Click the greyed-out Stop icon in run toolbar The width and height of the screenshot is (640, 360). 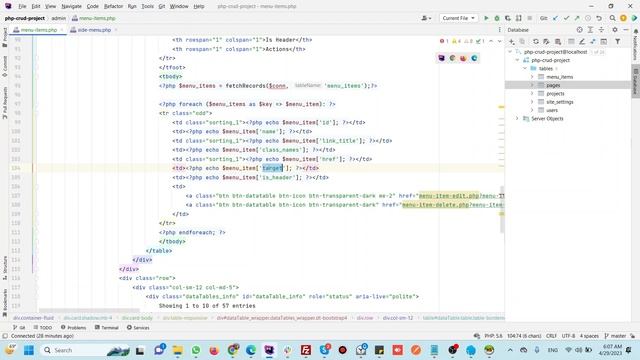pyautogui.click(x=529, y=18)
